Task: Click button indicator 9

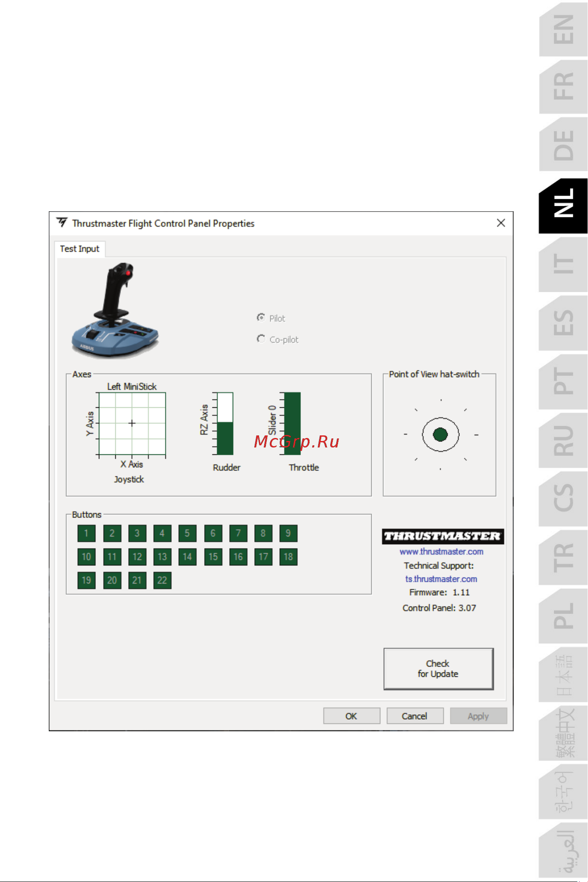Action: tap(288, 533)
